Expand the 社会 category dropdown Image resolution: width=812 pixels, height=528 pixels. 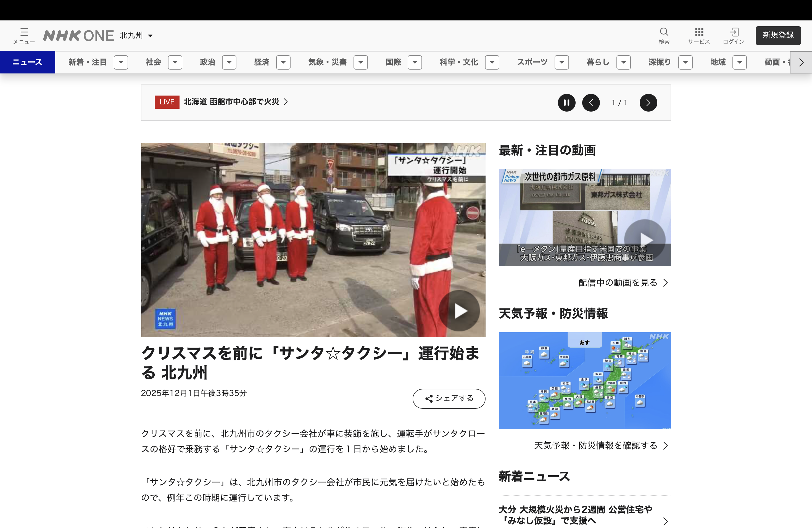[175, 62]
